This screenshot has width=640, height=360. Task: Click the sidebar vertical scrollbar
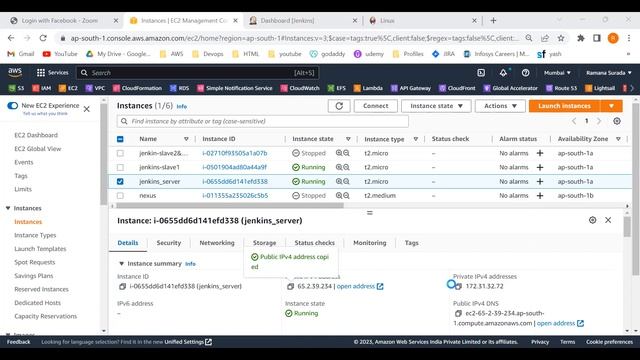pyautogui.click(x=104, y=153)
